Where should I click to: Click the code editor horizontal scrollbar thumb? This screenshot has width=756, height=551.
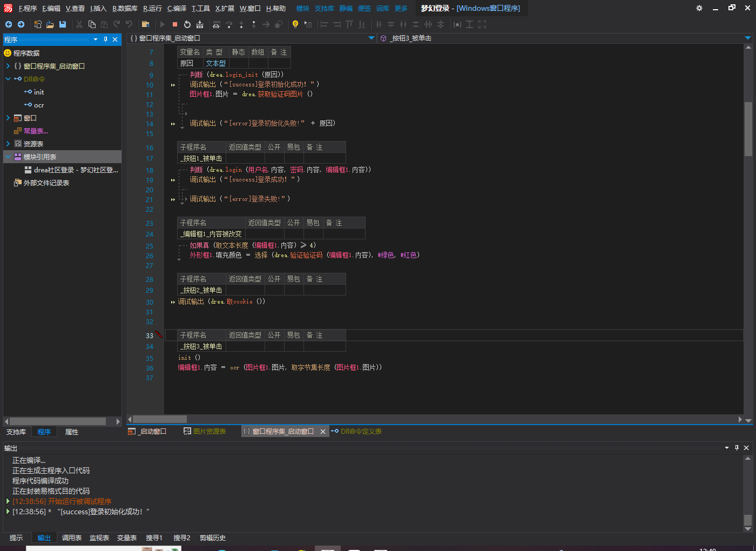pos(160,419)
